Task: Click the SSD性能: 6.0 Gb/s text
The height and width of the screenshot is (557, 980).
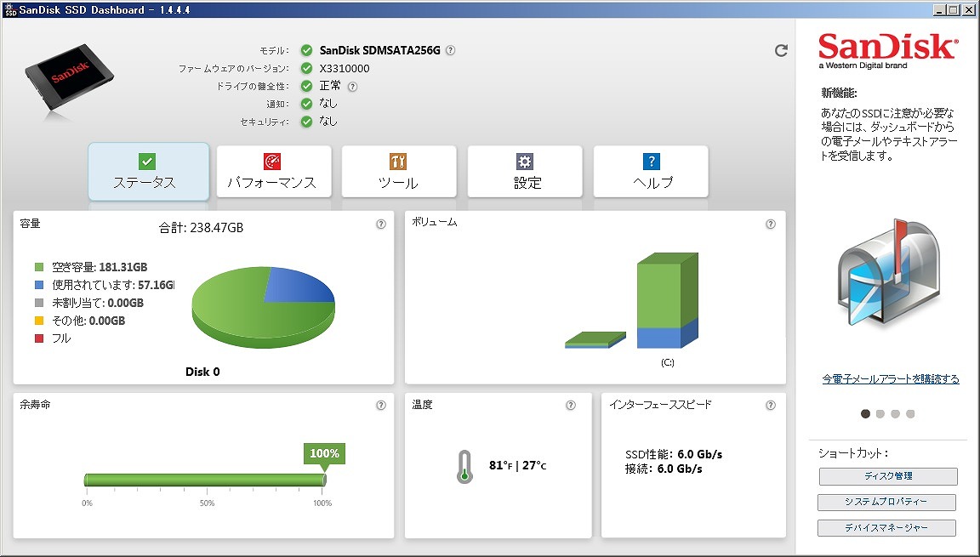Action: (x=674, y=455)
